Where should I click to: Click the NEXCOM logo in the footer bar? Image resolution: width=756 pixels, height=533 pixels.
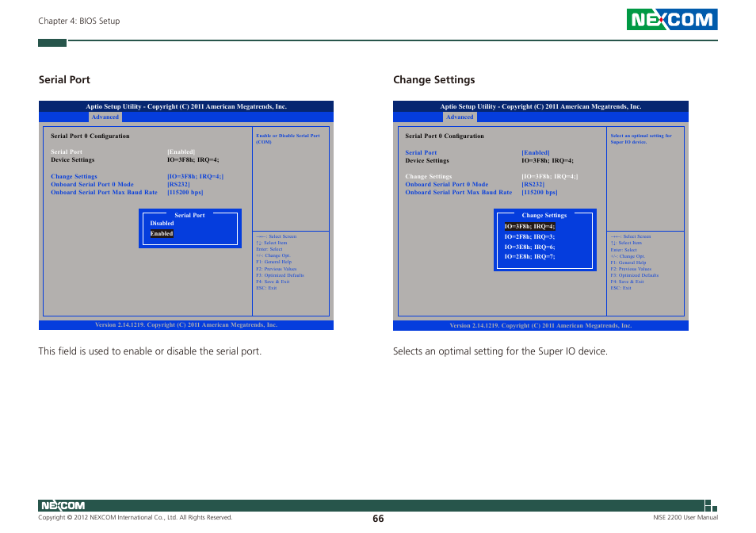tap(63, 505)
